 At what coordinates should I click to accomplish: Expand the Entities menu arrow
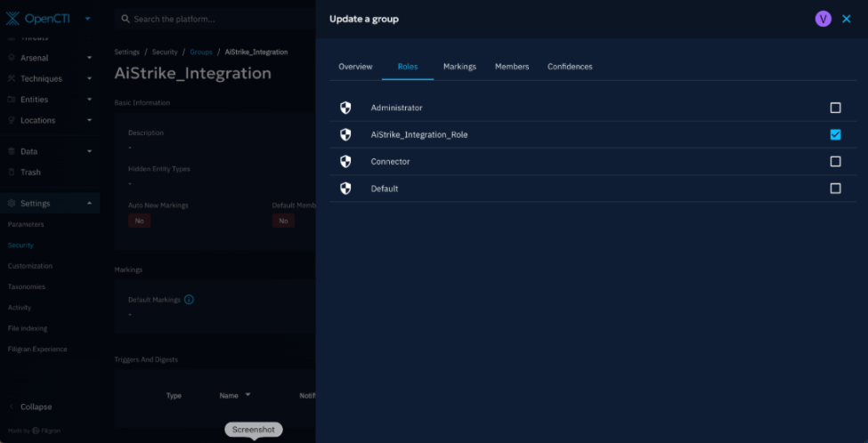point(90,100)
